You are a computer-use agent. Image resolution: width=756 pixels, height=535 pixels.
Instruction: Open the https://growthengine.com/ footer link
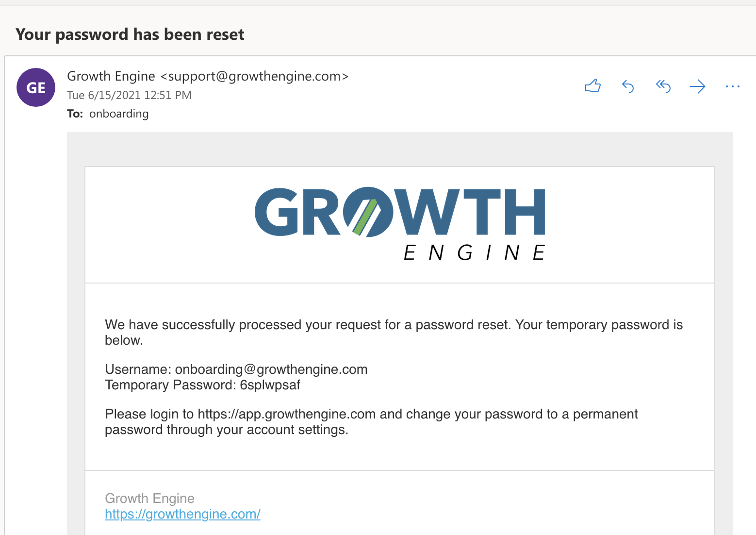pos(182,514)
